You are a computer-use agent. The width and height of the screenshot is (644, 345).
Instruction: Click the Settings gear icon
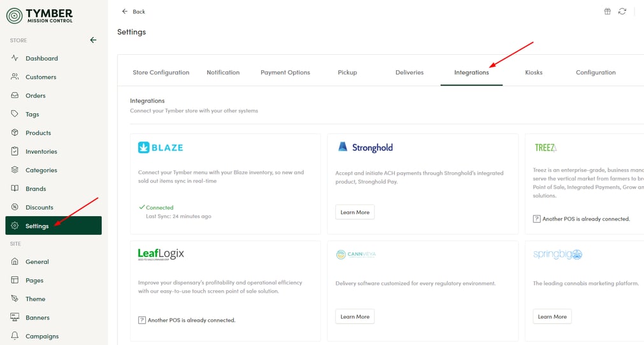pos(15,225)
